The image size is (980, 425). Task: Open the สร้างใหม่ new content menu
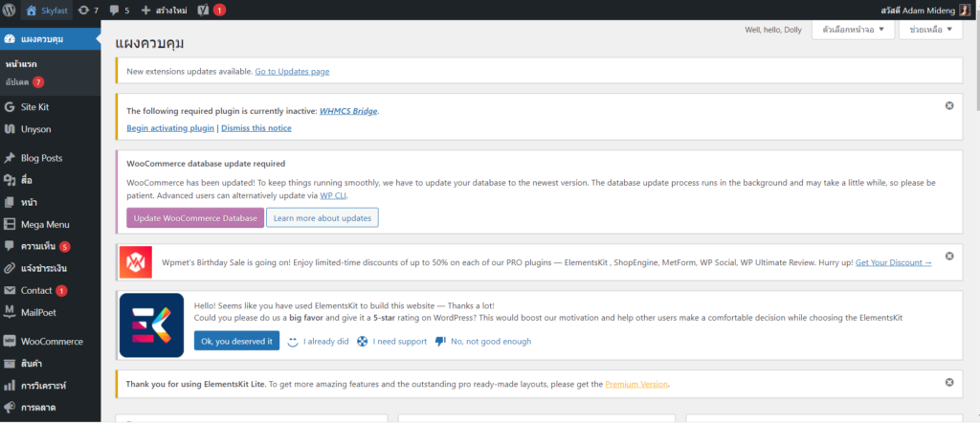pyautogui.click(x=165, y=10)
